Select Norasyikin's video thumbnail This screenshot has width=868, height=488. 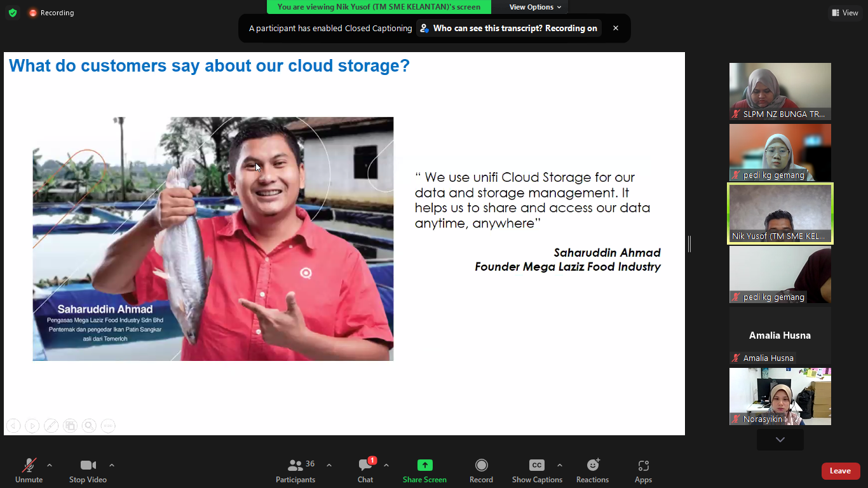(780, 396)
